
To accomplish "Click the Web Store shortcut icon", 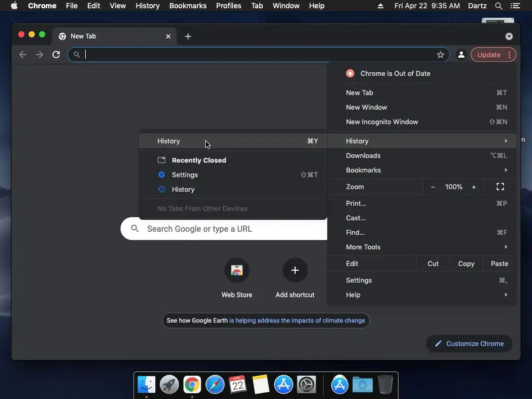I will tap(237, 270).
